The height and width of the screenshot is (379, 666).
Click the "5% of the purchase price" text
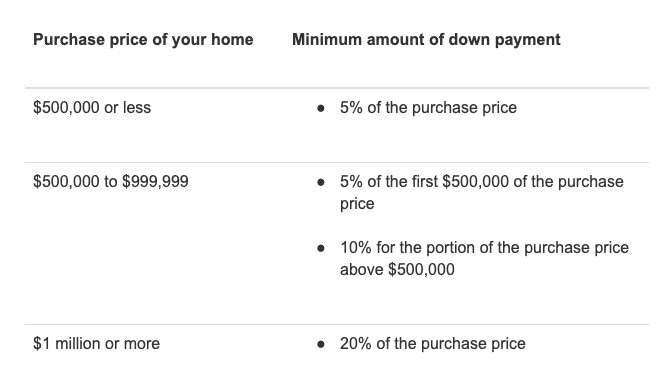pos(428,107)
